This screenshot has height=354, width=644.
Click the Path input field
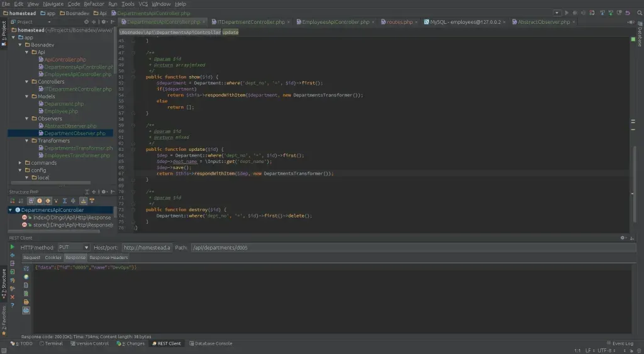click(413, 247)
